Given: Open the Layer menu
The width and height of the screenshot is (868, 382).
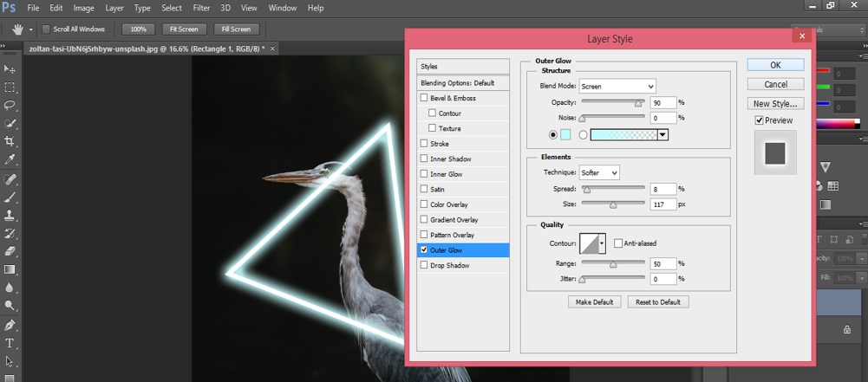Looking at the screenshot, I should tap(114, 8).
